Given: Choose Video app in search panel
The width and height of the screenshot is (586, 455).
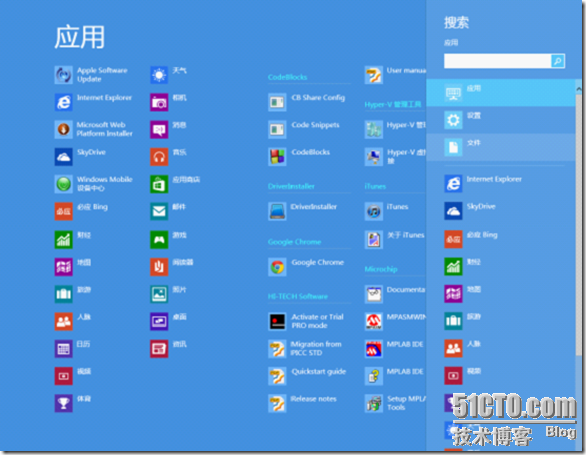Looking at the screenshot, I should 463,376.
